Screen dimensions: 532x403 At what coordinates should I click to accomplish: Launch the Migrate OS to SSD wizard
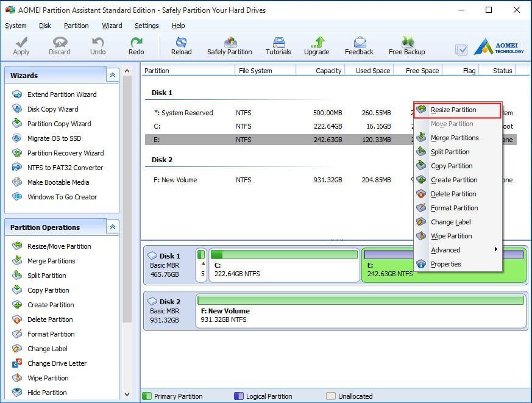54,138
